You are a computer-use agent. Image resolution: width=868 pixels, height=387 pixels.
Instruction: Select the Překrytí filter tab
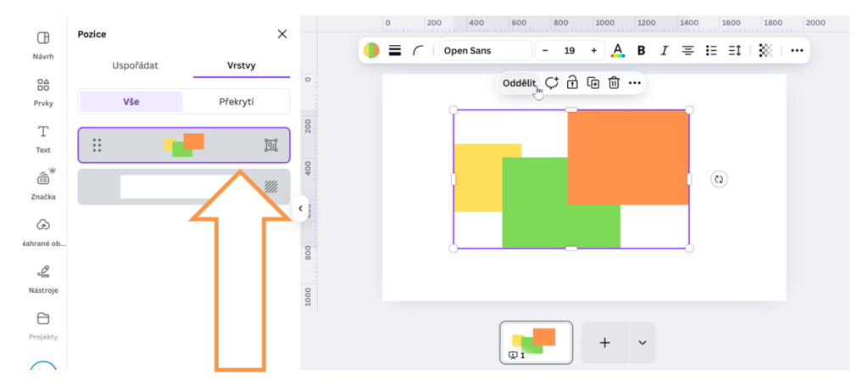coord(236,102)
